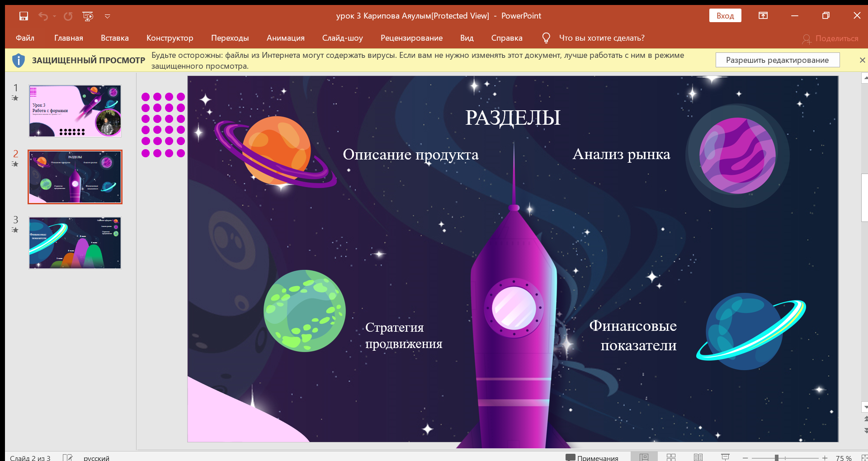
Task: Open the Undo history dropdown arrow
Action: 55,16
